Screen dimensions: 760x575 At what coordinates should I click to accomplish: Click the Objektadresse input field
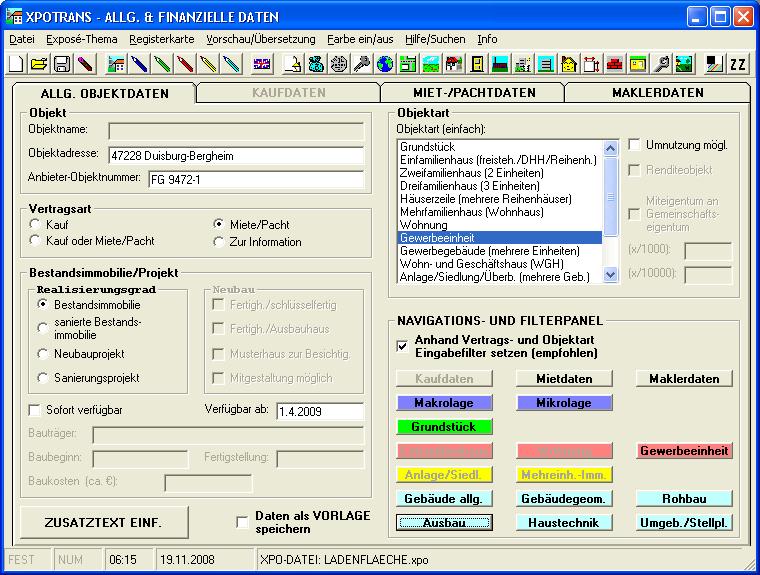pyautogui.click(x=236, y=155)
